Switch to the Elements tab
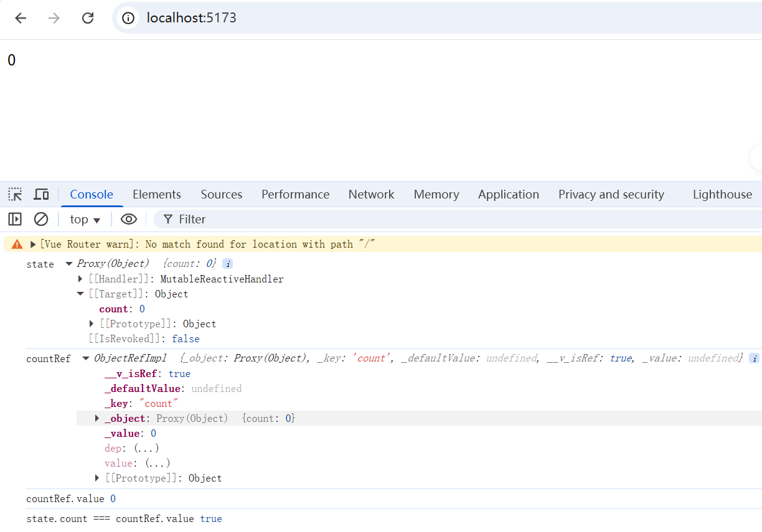 (157, 194)
